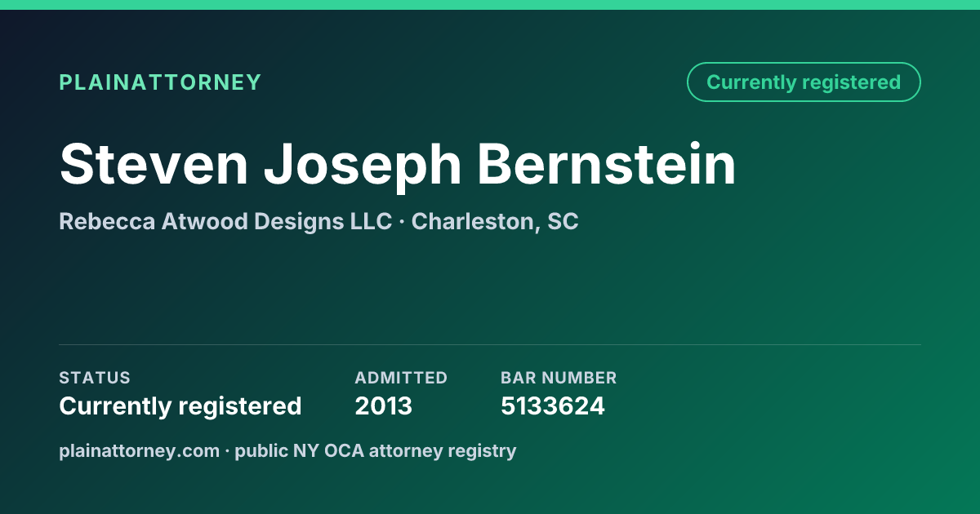Viewport: 980px width, 514px height.
Task: Click the BAR NUMBER field label
Action: pos(559,378)
